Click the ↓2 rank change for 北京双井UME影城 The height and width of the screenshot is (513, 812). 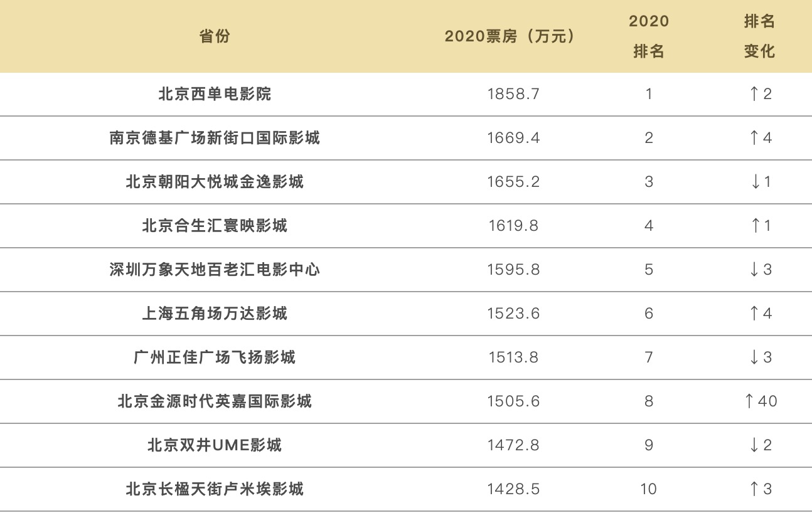[760, 445]
